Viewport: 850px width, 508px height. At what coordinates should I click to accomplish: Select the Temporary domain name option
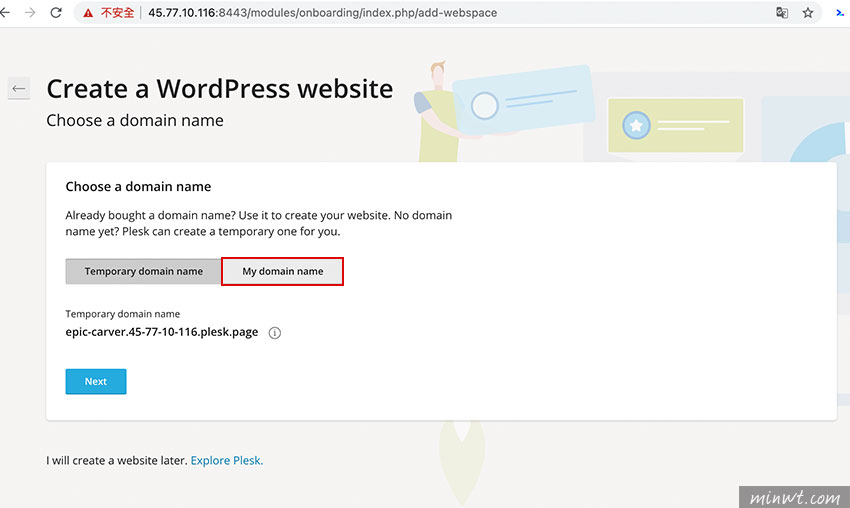point(143,271)
